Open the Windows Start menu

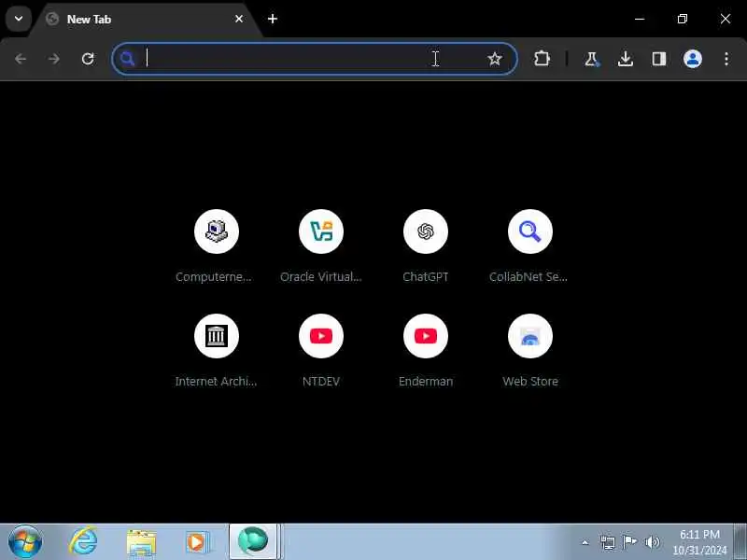click(25, 542)
